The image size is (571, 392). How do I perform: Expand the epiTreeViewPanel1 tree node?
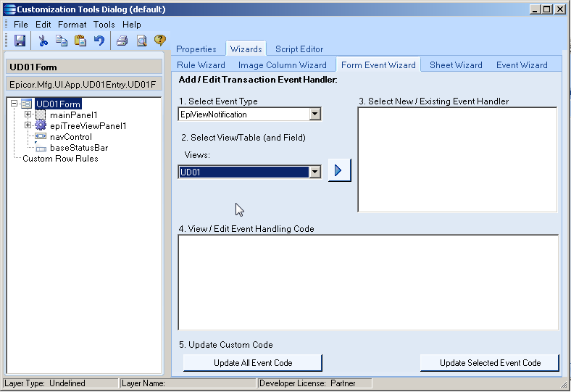[x=28, y=125]
